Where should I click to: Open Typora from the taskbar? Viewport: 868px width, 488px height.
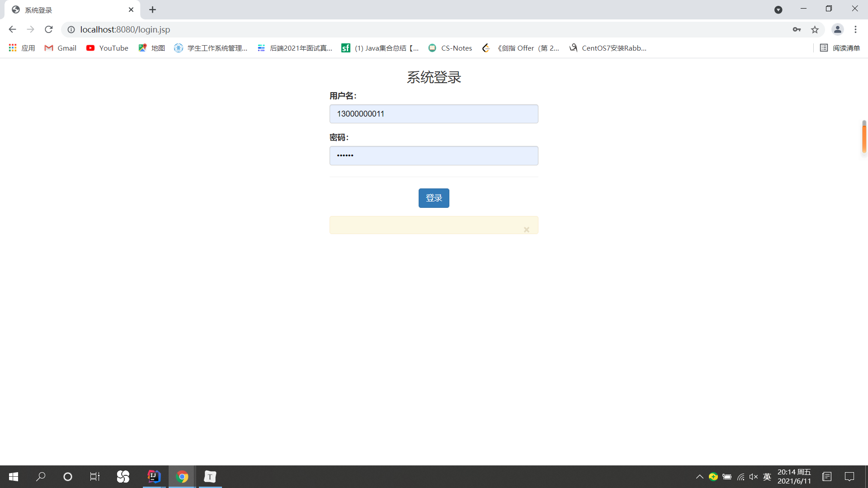point(210,476)
